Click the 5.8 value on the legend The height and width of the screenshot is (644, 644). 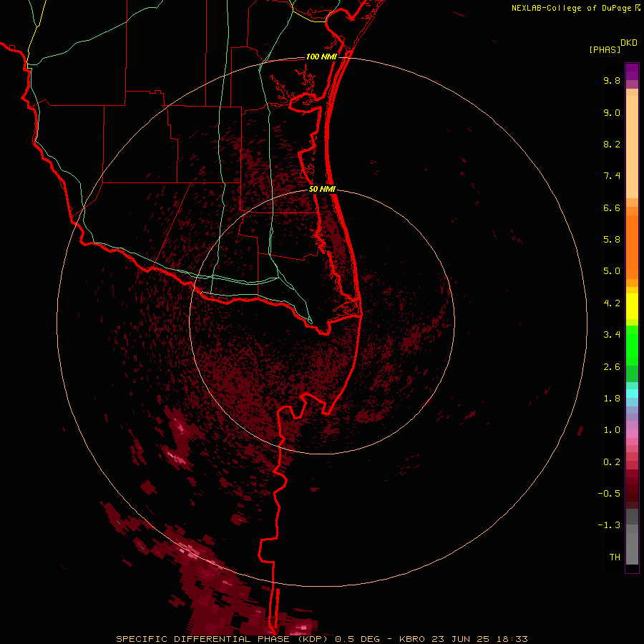pos(612,240)
